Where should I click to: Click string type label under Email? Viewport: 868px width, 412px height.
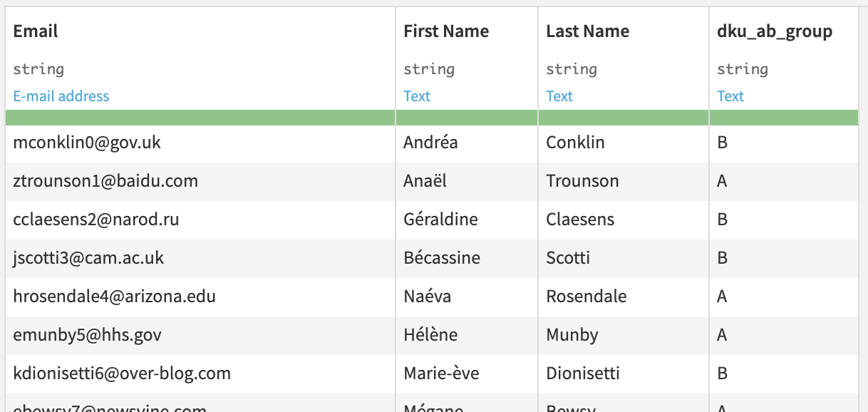click(x=38, y=69)
